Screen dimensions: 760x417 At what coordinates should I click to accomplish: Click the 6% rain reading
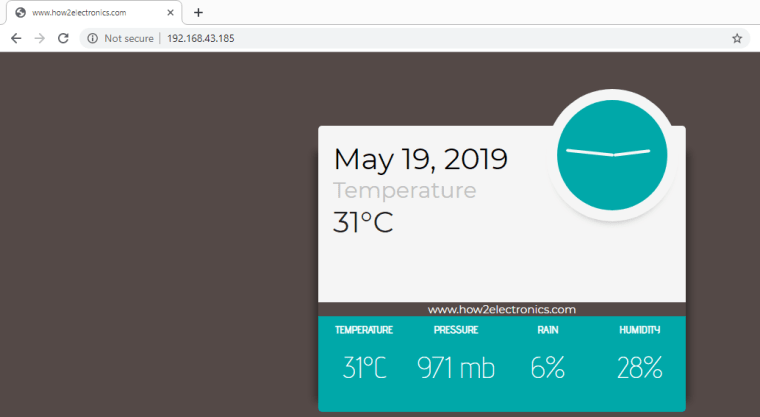coord(548,368)
